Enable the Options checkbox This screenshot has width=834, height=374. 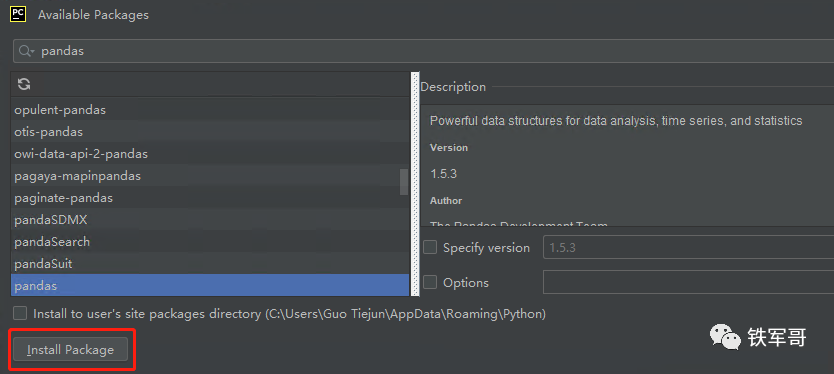coord(430,282)
